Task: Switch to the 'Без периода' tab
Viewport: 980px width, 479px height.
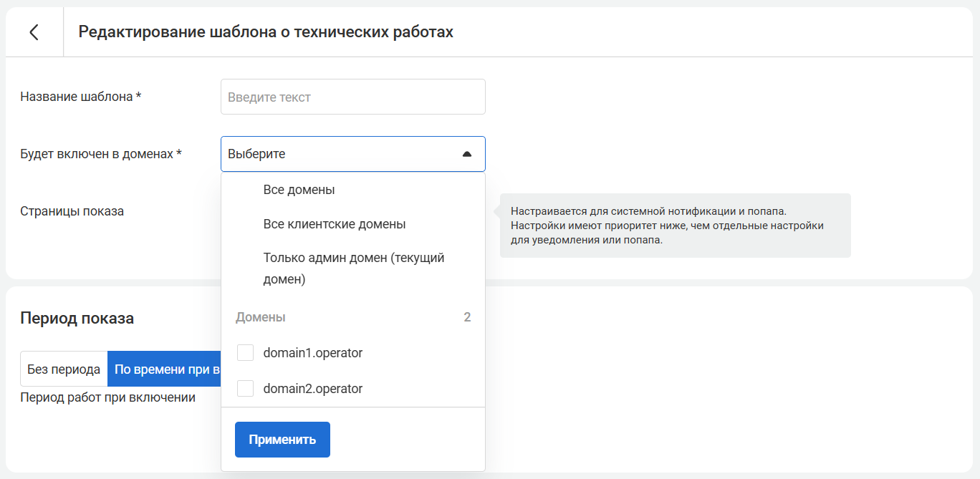Action: pyautogui.click(x=64, y=369)
